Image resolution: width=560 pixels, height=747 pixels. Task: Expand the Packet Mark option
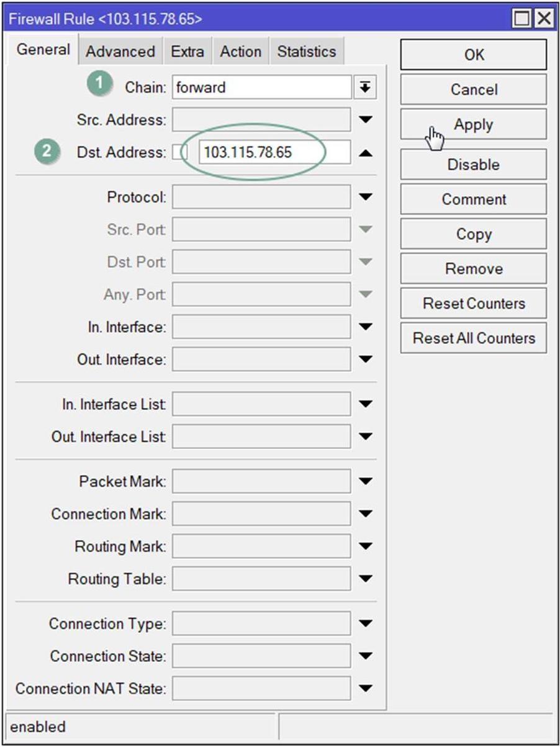pyautogui.click(x=366, y=481)
